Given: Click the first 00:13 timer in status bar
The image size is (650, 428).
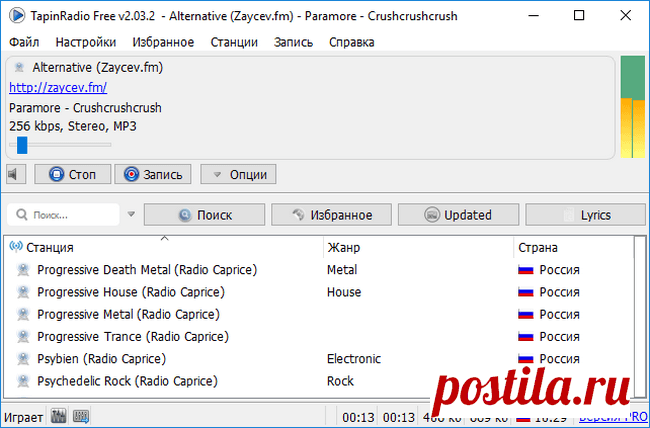Looking at the screenshot, I should click(x=358, y=418).
